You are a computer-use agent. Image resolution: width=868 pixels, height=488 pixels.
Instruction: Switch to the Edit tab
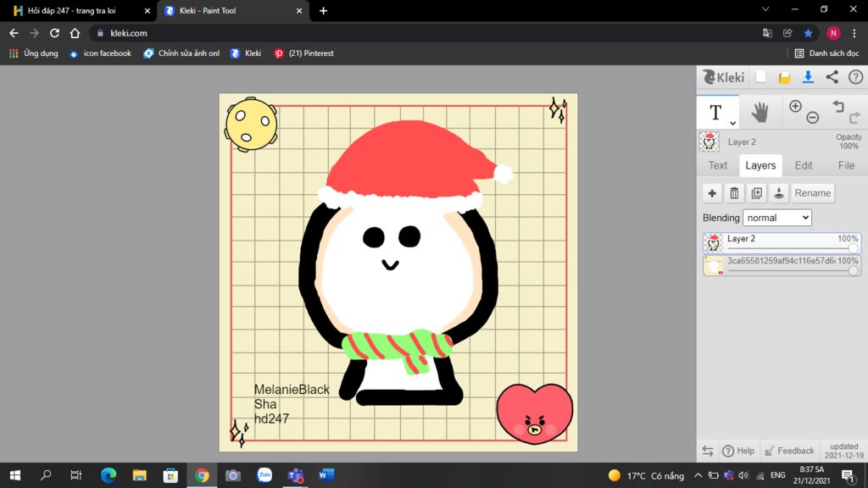tap(804, 165)
